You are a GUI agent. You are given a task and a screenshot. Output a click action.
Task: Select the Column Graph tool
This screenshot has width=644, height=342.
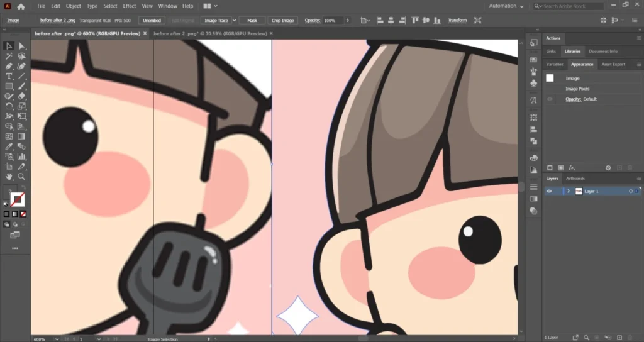tap(21, 157)
